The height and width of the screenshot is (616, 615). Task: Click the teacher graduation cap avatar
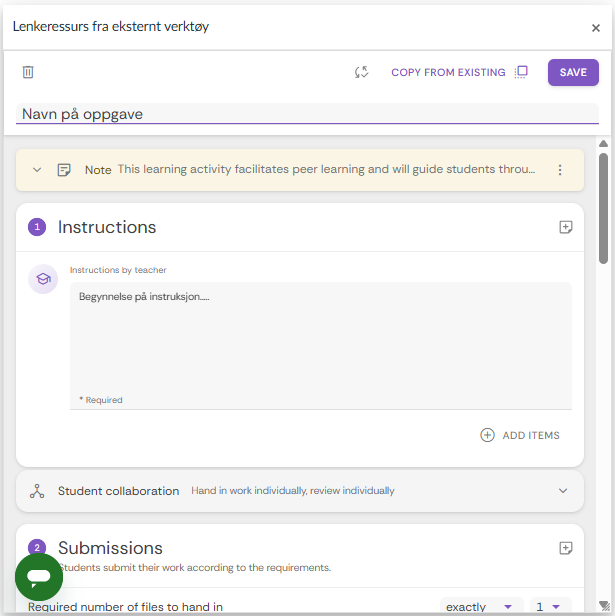pyautogui.click(x=43, y=280)
